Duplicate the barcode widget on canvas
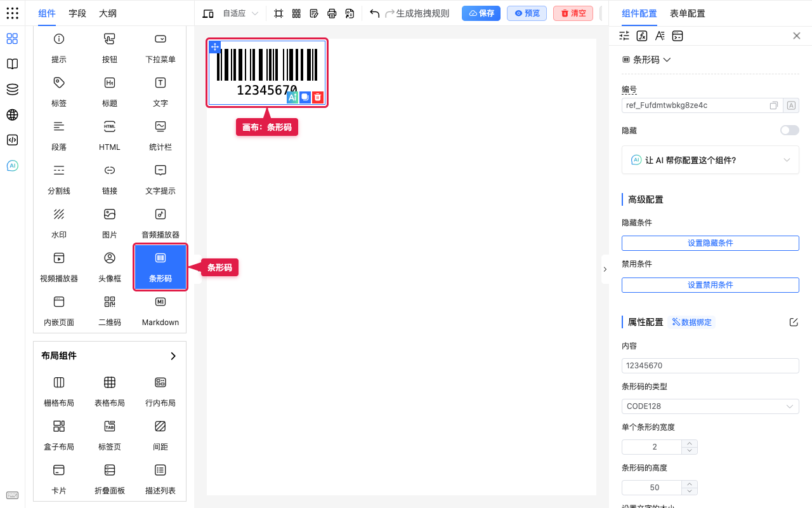This screenshot has height=508, width=812. point(305,97)
